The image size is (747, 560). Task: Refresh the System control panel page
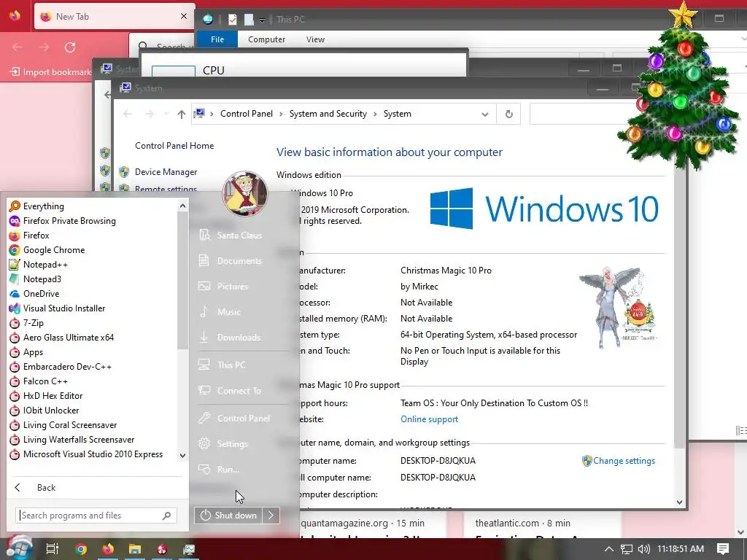[x=508, y=114]
